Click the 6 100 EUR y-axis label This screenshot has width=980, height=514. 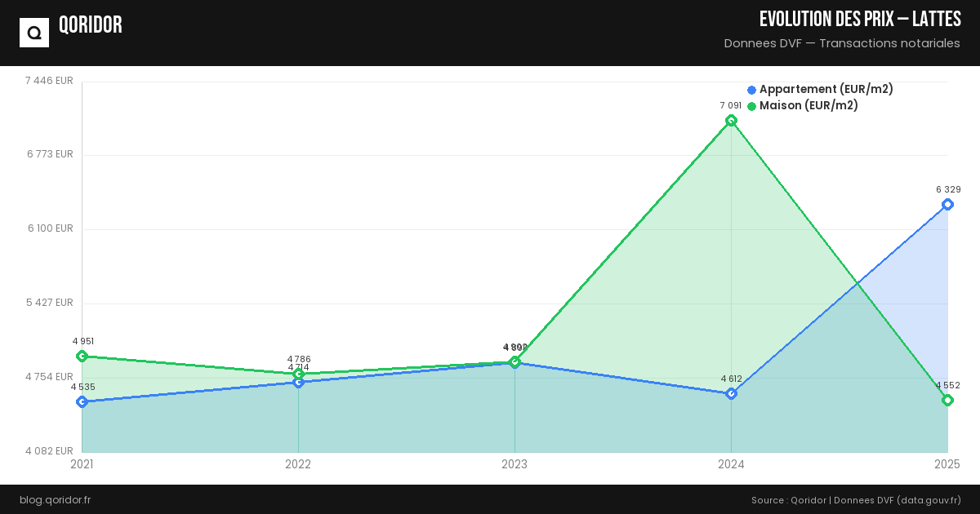[50, 228]
